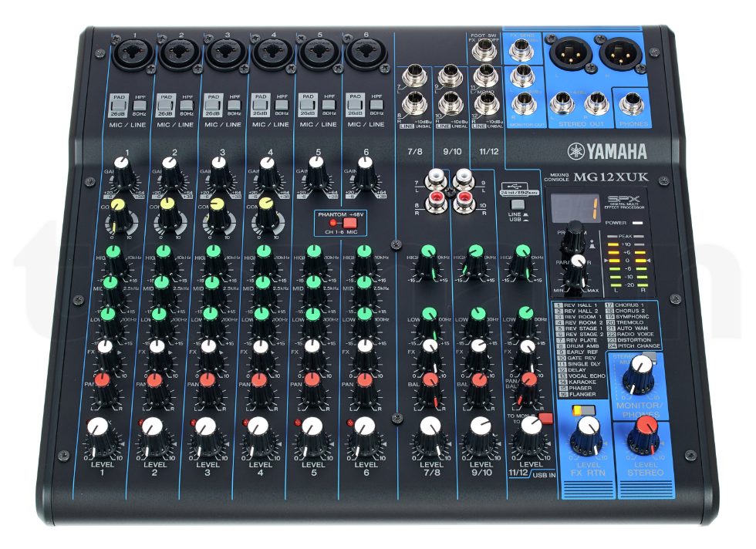Image resolution: width=756 pixels, height=549 pixels.
Task: Select the left XLR stereo output connector
Action: pos(572,54)
